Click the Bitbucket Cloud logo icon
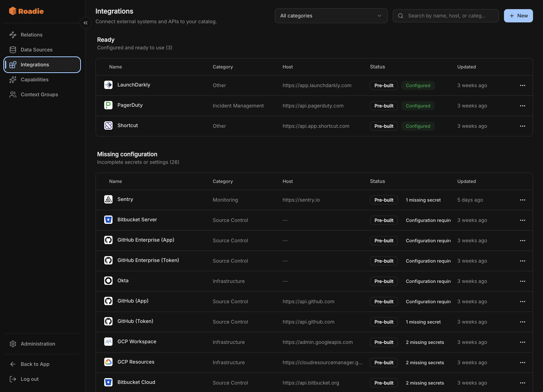 click(x=108, y=382)
